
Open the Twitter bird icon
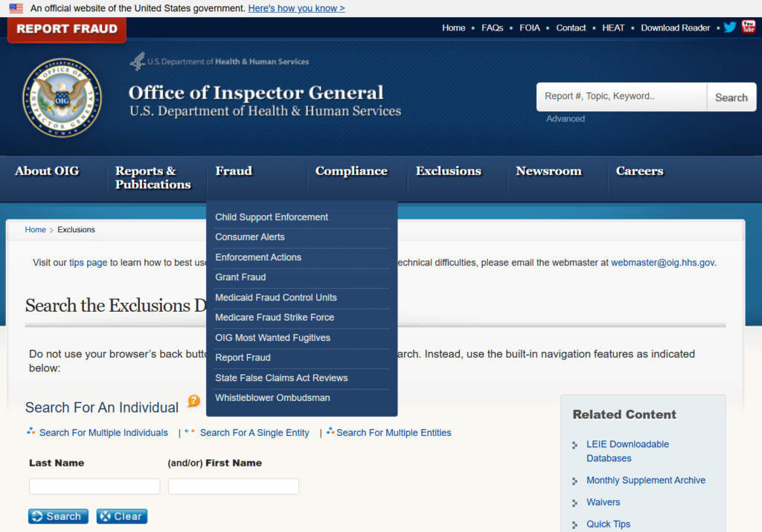[x=729, y=28]
